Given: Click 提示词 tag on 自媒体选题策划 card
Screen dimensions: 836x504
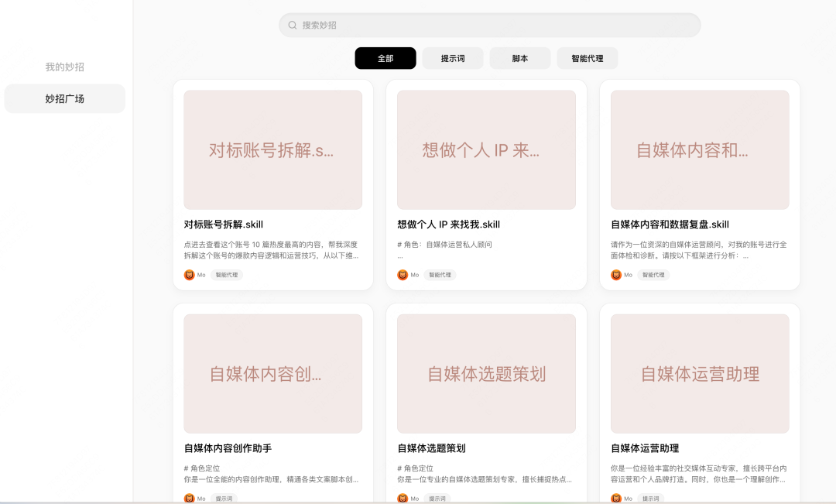Looking at the screenshot, I should pos(437,498).
